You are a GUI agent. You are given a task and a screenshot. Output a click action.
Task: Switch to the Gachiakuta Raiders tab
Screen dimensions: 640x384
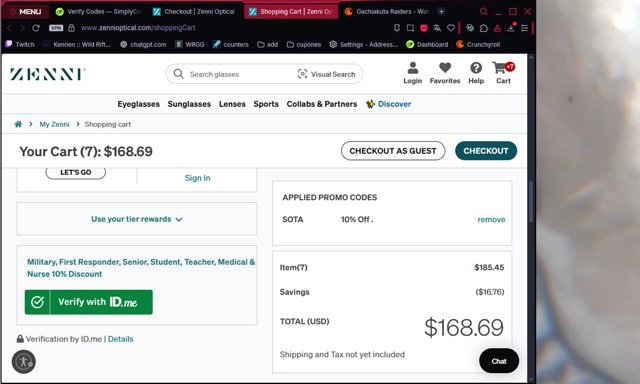386,11
